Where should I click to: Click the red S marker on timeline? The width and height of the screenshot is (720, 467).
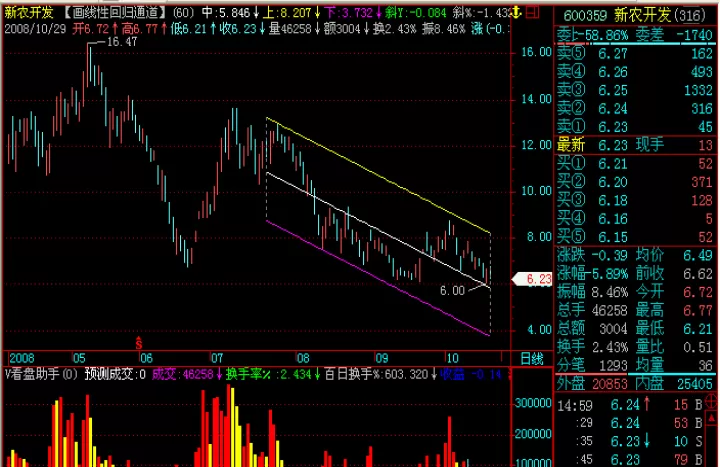tap(139, 343)
